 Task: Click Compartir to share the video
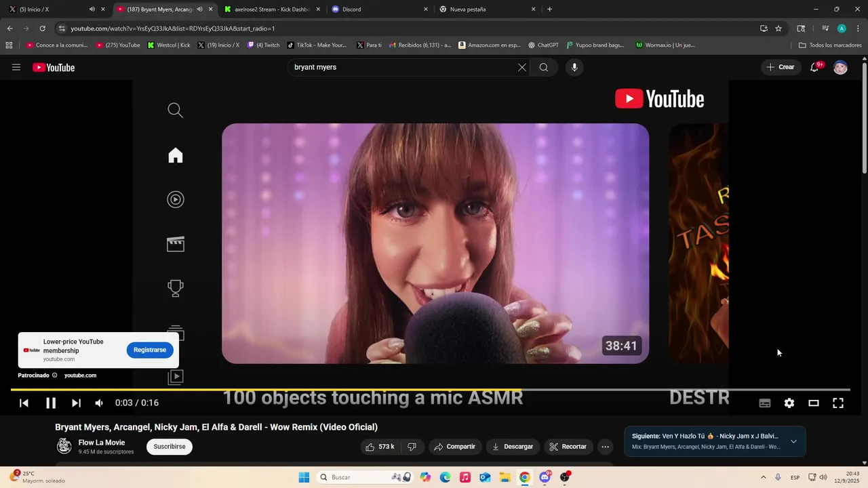(x=454, y=447)
